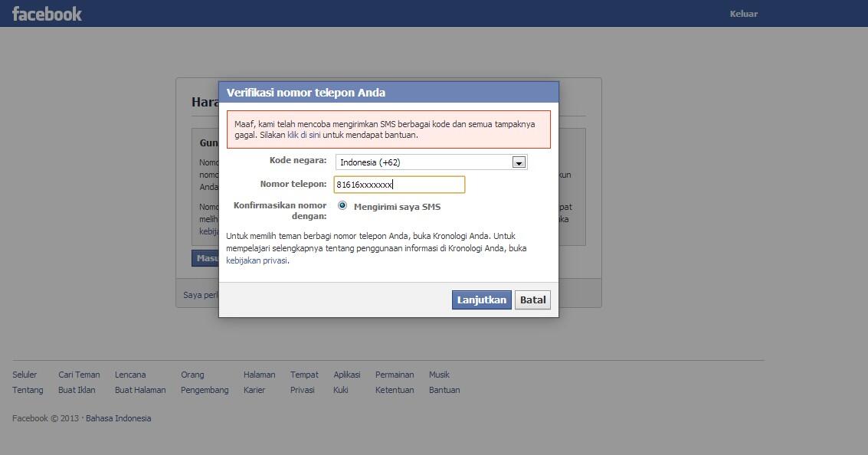Select the Mengirimi saya SMS radio button

coord(342,206)
